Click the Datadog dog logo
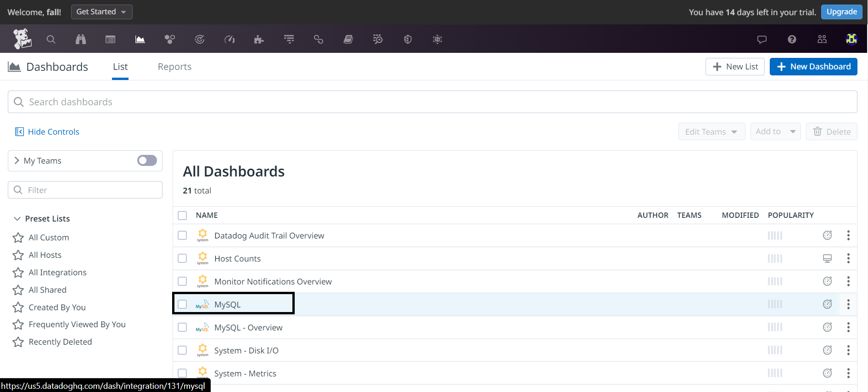This screenshot has width=868, height=392. [x=22, y=39]
